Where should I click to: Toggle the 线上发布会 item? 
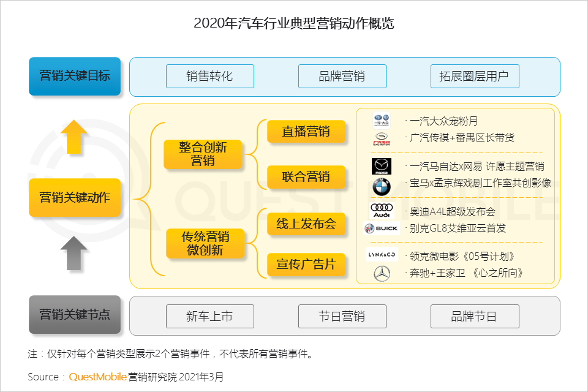[x=307, y=225]
